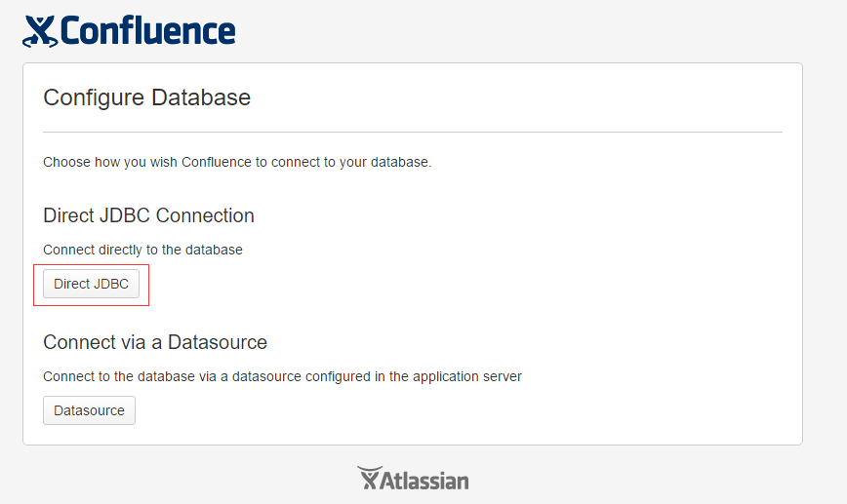The image size is (847, 504).
Task: Click the words "application server" in the description
Action: pos(466,376)
